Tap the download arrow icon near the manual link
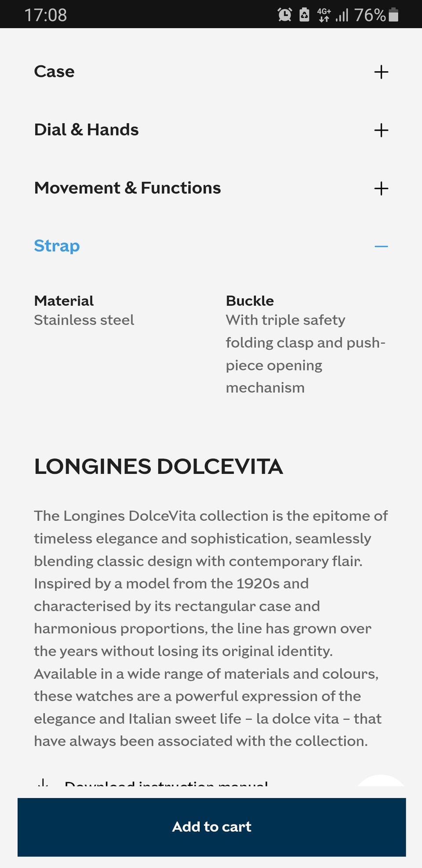 click(43, 784)
